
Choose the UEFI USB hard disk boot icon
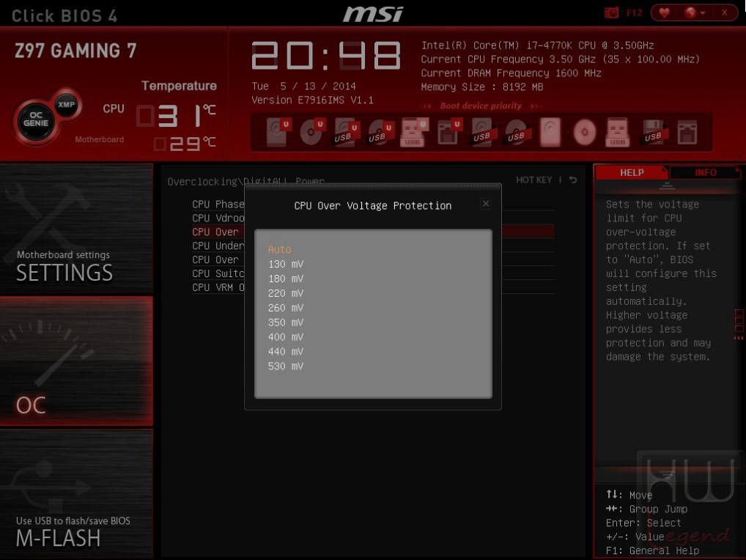point(346,132)
